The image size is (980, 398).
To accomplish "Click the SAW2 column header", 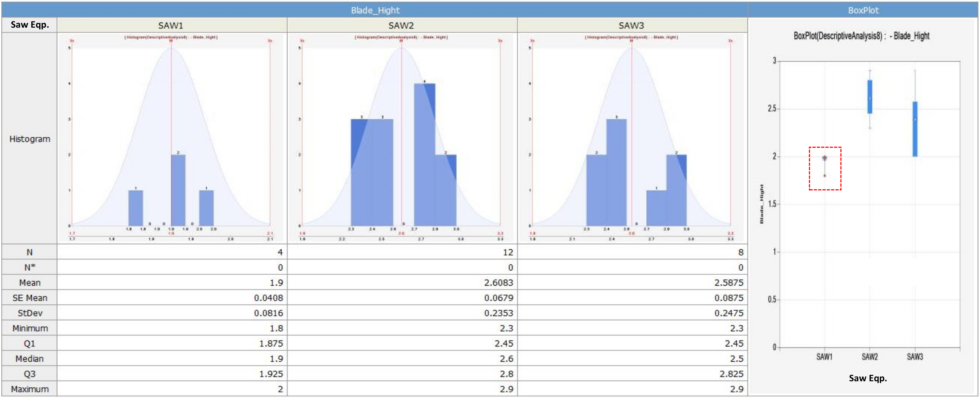I will coord(401,26).
